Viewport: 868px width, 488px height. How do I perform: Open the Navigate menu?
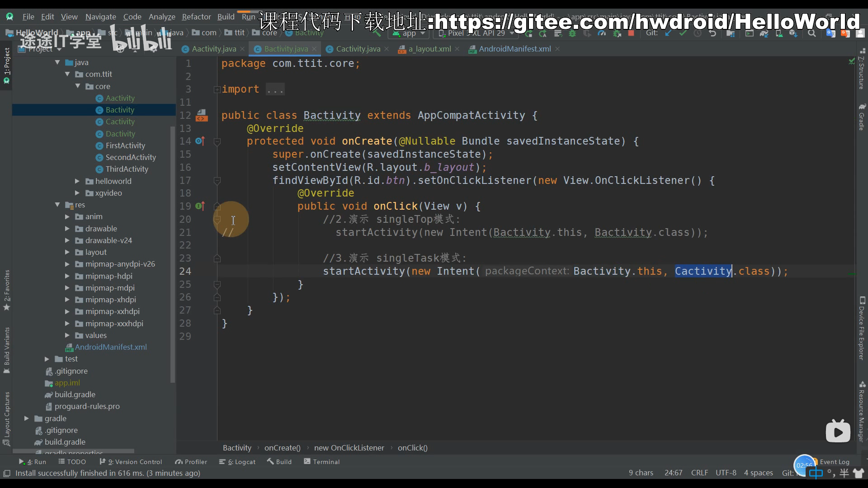click(x=100, y=17)
